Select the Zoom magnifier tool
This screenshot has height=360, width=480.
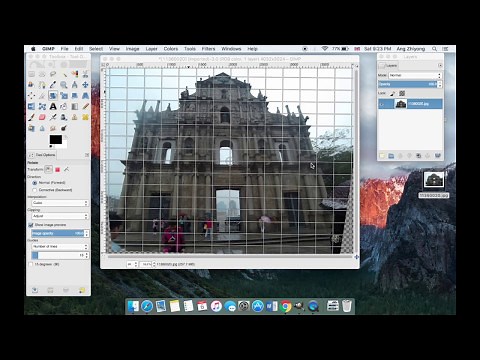(64, 85)
